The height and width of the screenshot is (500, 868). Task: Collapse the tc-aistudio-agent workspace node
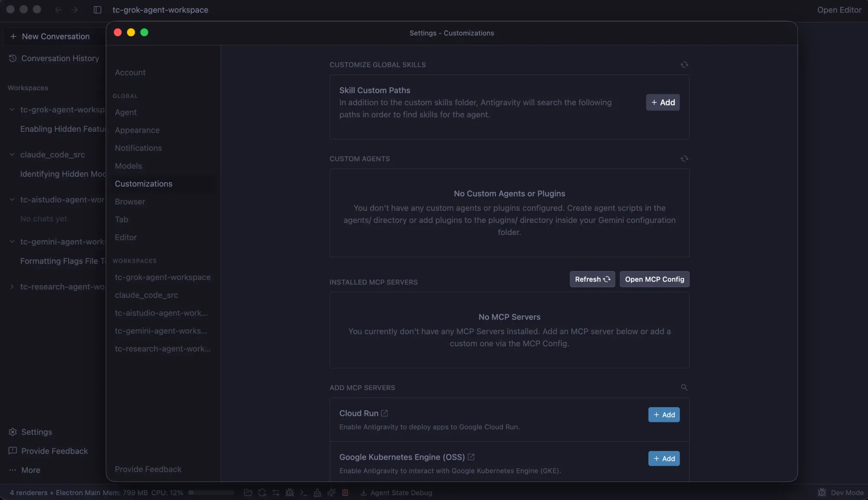click(12, 199)
